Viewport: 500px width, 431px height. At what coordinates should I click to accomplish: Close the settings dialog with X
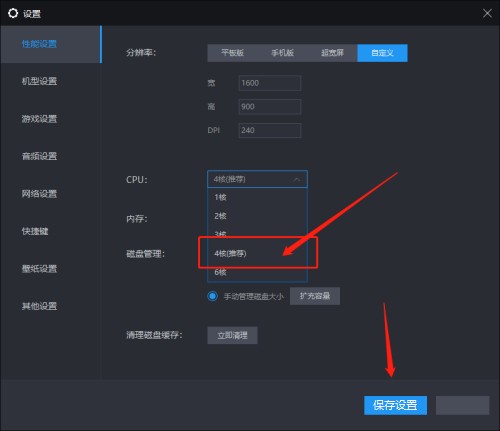tap(487, 13)
